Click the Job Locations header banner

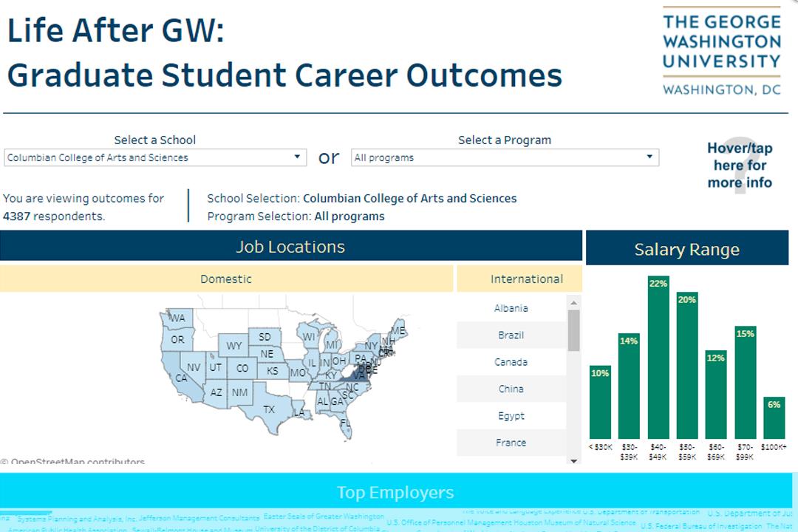291,247
